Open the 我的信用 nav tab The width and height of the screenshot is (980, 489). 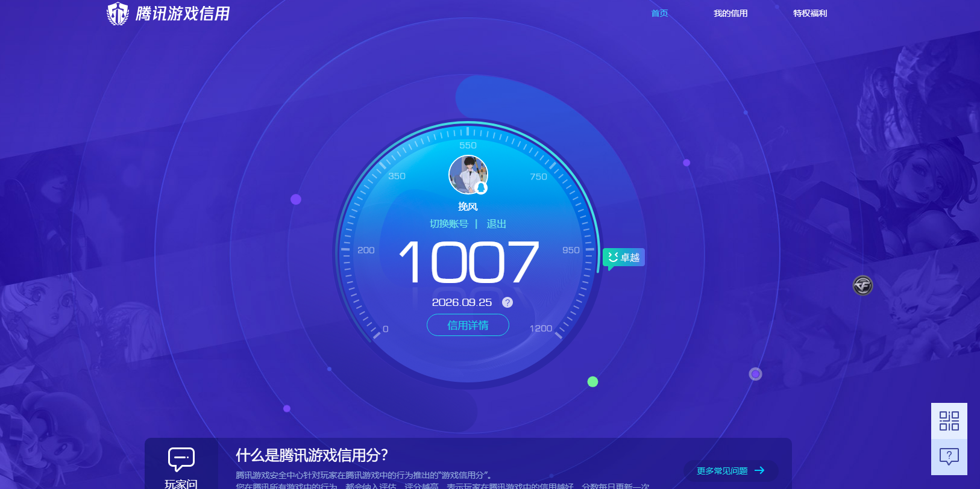(730, 13)
